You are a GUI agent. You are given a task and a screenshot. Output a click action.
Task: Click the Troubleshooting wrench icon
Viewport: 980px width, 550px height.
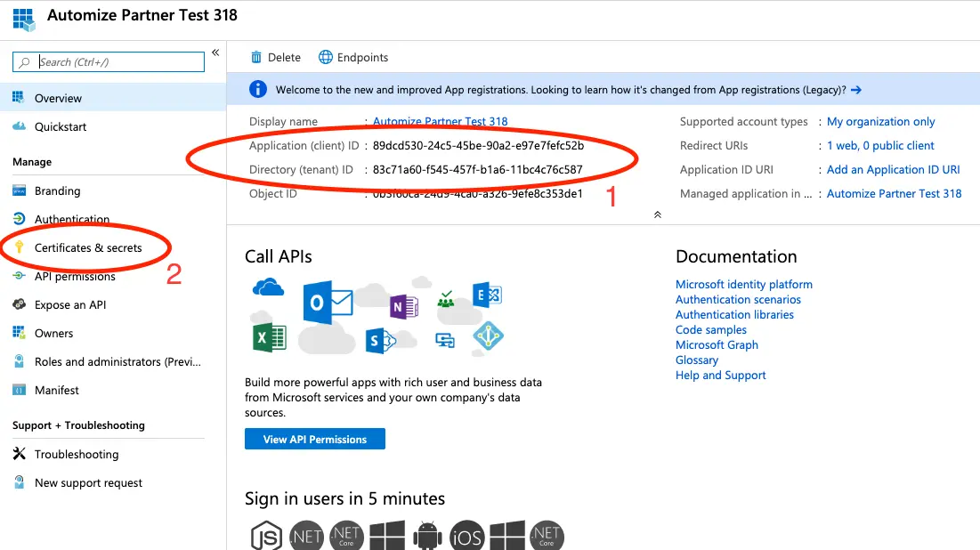(x=20, y=454)
